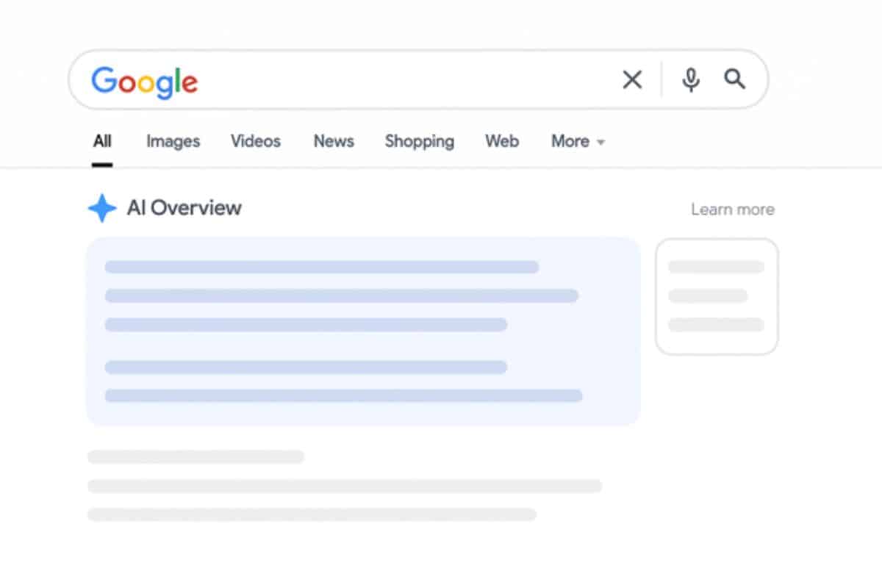Start voice search with microphone icon

tap(690, 79)
